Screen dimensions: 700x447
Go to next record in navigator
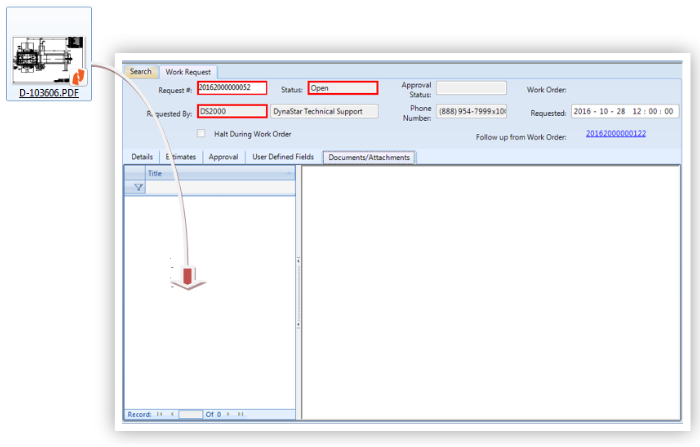tap(228, 414)
